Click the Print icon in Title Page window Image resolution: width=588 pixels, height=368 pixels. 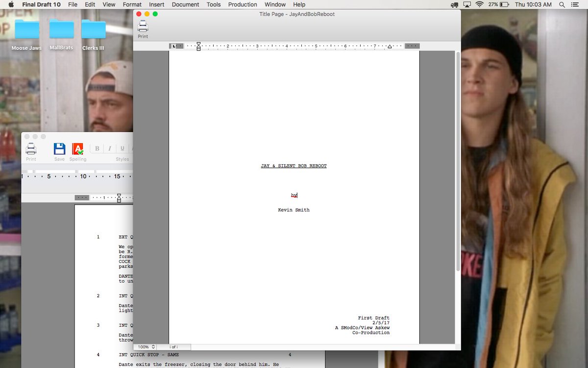point(143,26)
